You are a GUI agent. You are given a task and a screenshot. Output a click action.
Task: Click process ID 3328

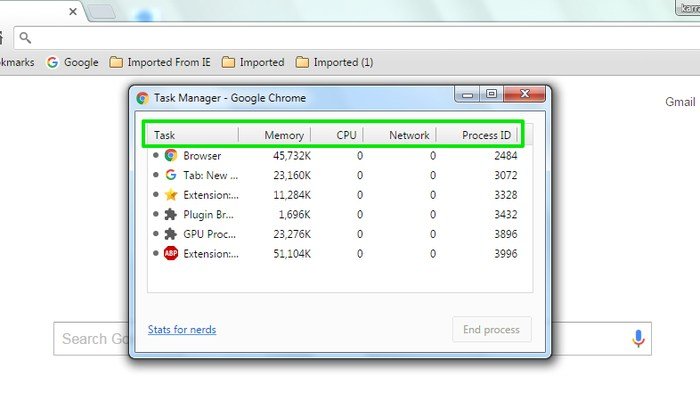[505, 195]
